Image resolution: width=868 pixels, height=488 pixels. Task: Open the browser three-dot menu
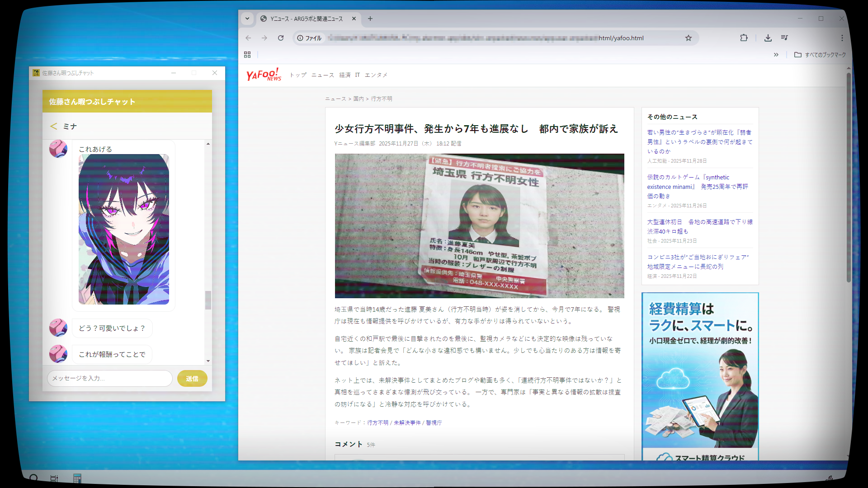pyautogui.click(x=842, y=38)
